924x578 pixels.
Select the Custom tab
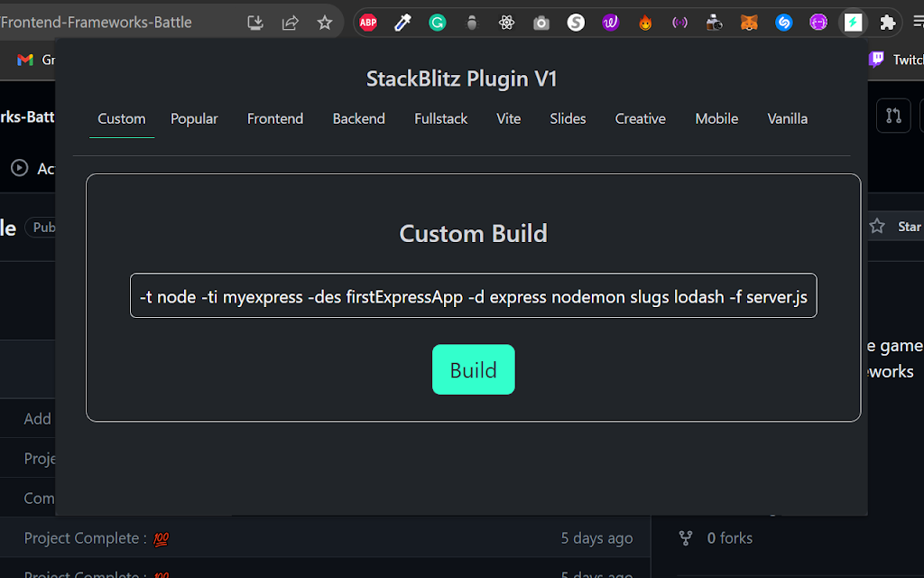click(x=122, y=118)
